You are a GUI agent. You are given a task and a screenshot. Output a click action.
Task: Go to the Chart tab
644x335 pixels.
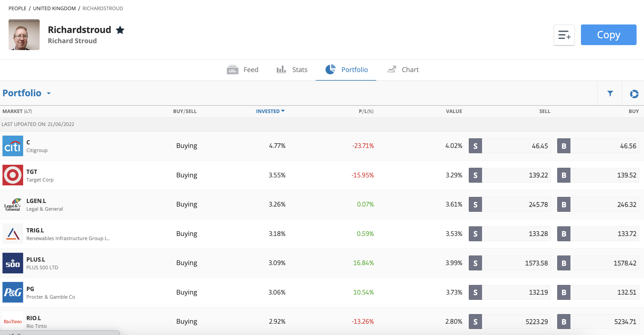pyautogui.click(x=403, y=70)
